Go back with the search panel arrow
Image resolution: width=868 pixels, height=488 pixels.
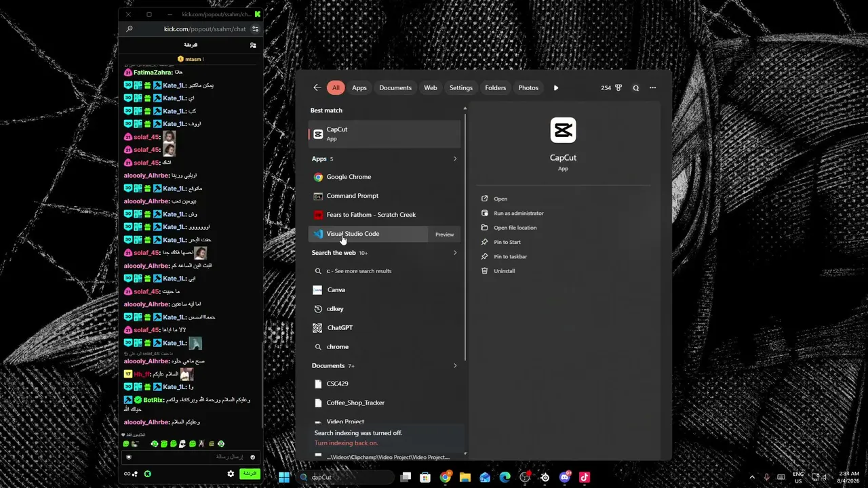[317, 87]
